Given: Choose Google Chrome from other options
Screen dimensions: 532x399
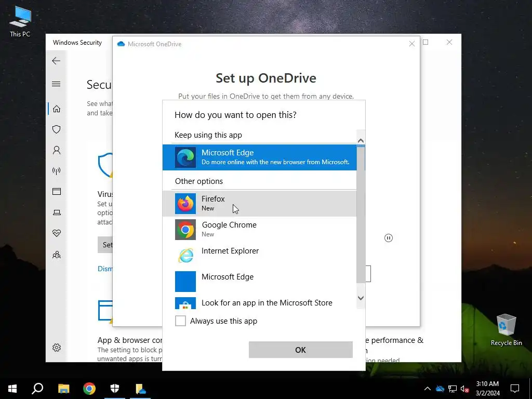Looking at the screenshot, I should point(260,229).
